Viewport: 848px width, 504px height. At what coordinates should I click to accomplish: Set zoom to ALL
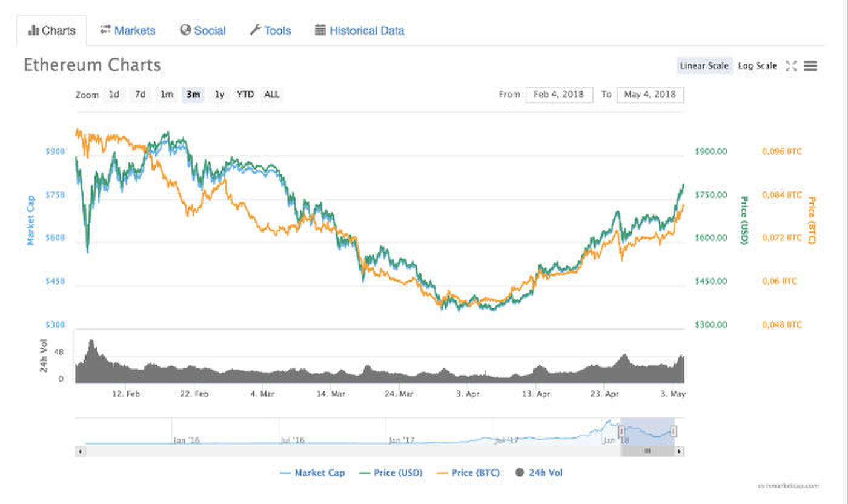(x=272, y=94)
